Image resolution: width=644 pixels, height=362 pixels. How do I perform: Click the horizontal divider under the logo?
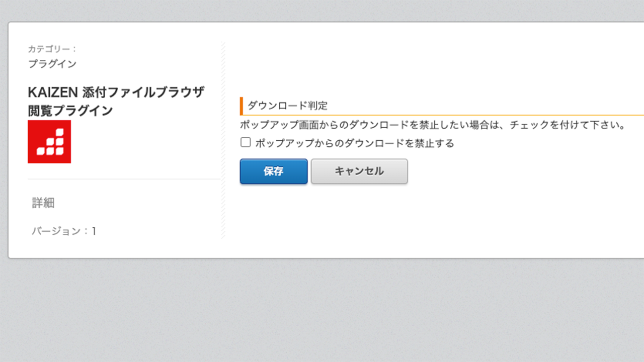(124, 179)
